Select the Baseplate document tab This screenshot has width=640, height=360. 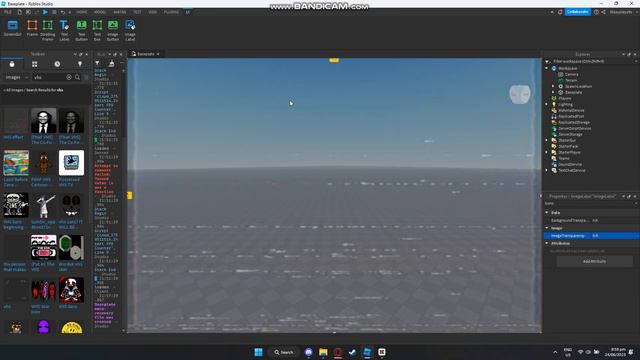coord(145,54)
